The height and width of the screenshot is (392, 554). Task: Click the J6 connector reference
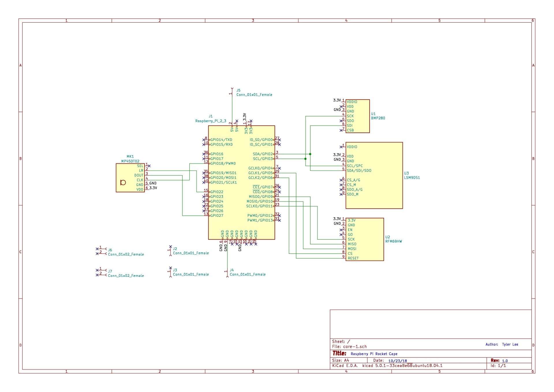click(x=110, y=250)
